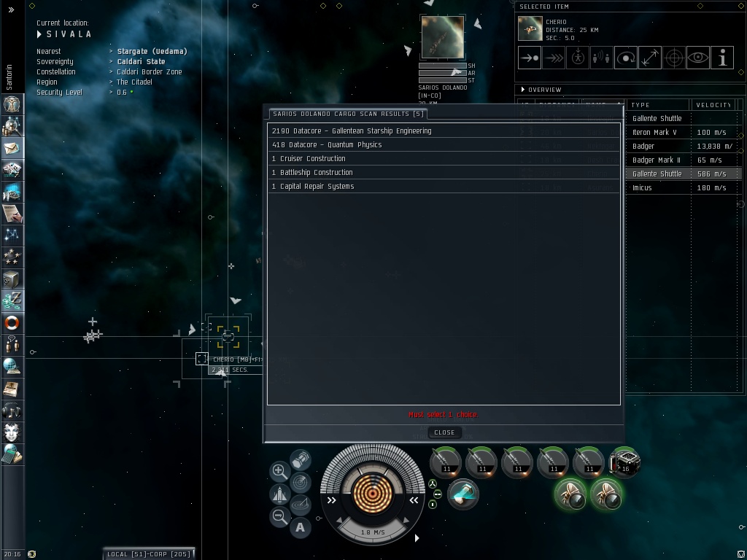Click the bar-shaped small green HUD toggle
This screenshot has width=747, height=560.
(432, 505)
